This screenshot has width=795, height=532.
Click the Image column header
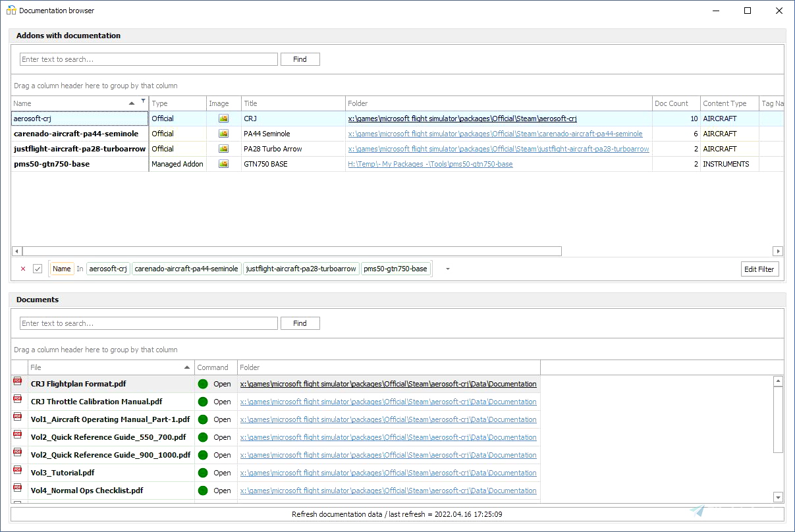pos(224,103)
